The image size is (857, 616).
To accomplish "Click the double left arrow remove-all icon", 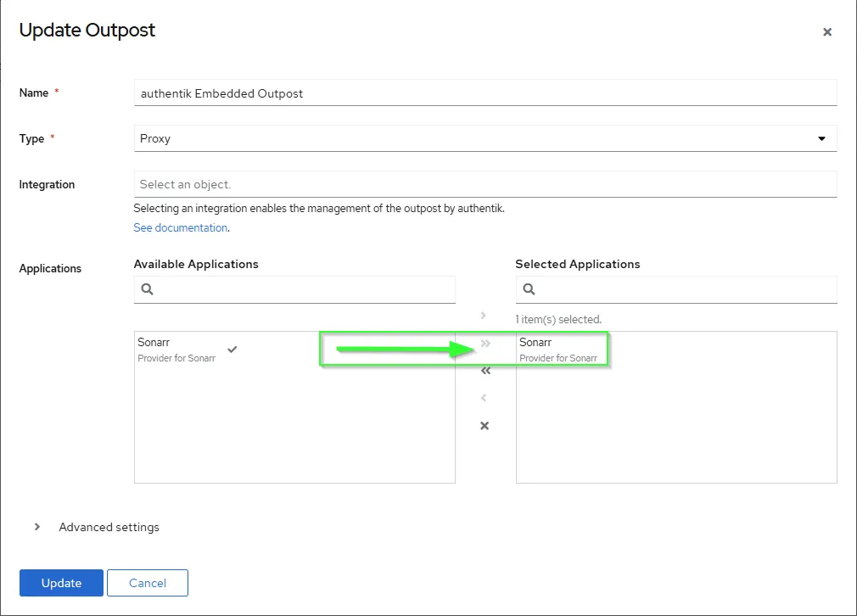I will point(485,371).
